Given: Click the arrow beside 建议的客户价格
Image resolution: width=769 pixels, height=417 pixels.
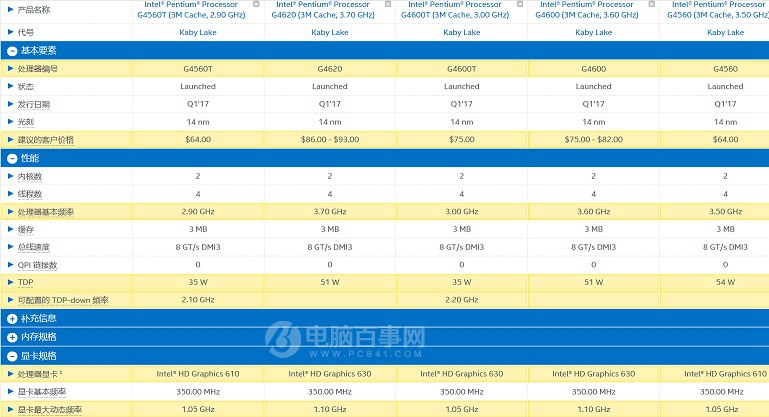Looking at the screenshot, I should click(10, 140).
